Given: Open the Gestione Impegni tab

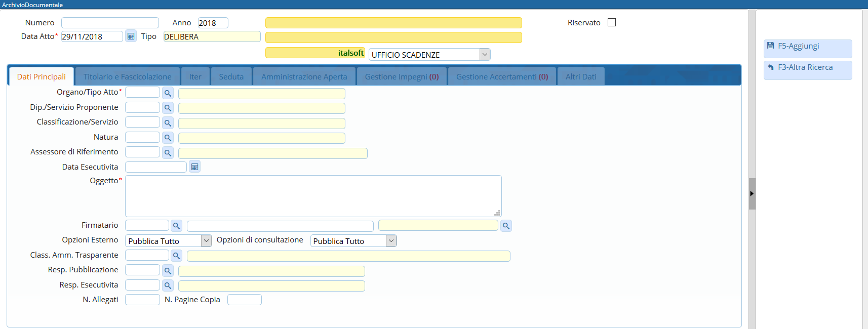Looking at the screenshot, I should [402, 77].
